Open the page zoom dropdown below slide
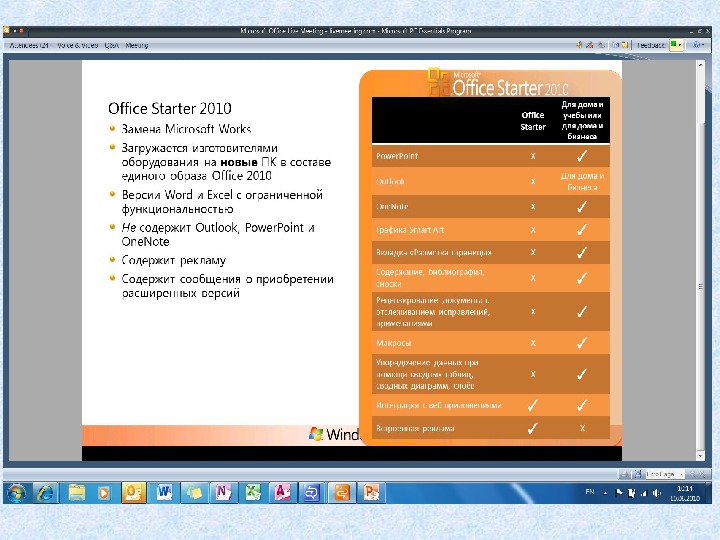This screenshot has width=720, height=540. (x=664, y=473)
